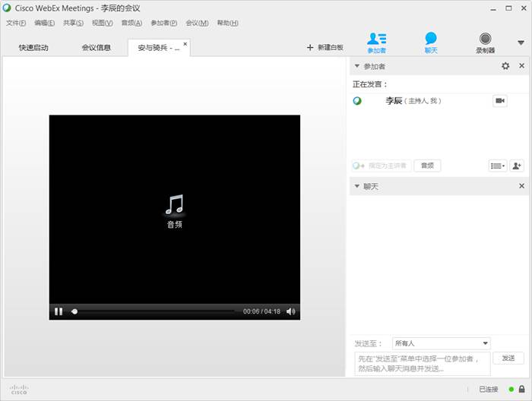Click the 指定为主持者 button

pyautogui.click(x=382, y=166)
